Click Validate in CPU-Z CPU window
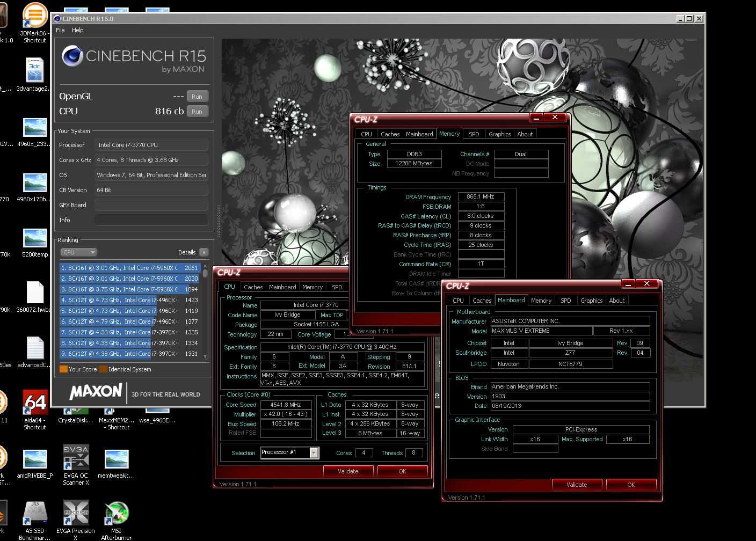The width and height of the screenshot is (756, 541). coord(348,471)
